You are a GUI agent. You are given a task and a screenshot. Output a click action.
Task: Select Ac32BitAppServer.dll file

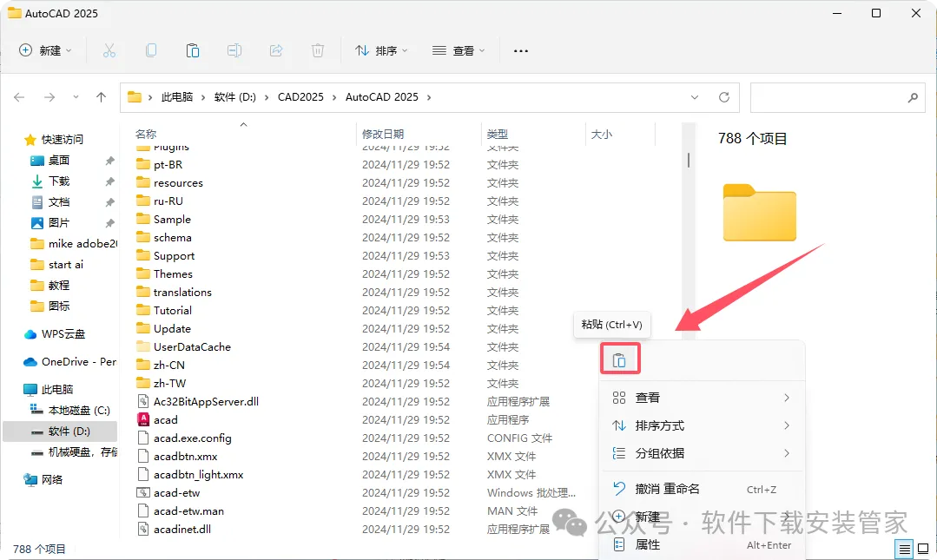pos(206,402)
